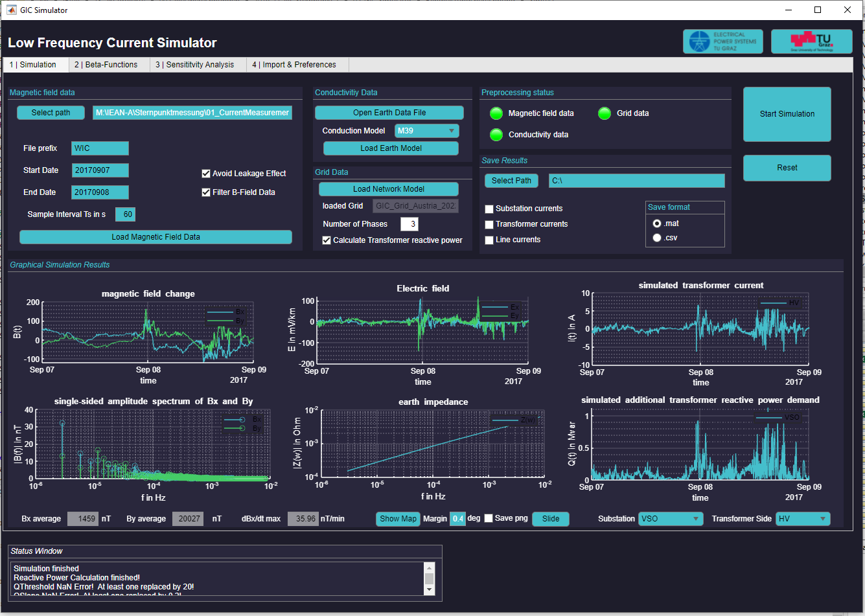This screenshot has width=865, height=616.
Task: Click the File prefix field WIC
Action: click(x=100, y=148)
